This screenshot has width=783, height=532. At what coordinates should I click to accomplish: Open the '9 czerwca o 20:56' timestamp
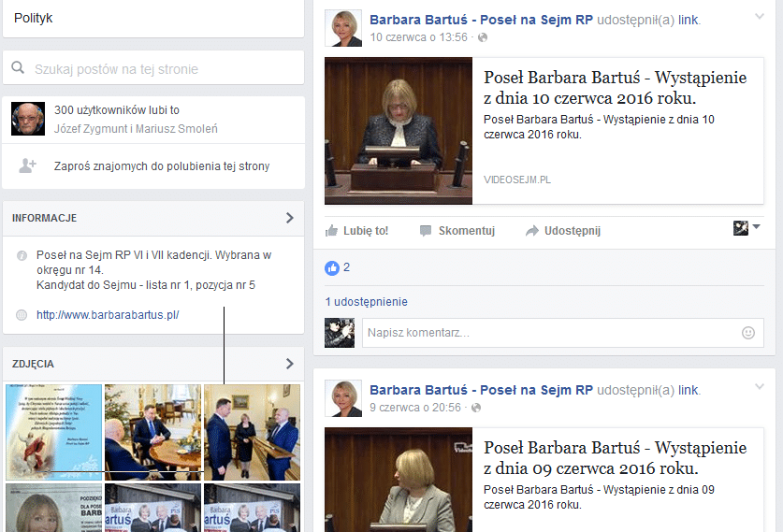coord(415,408)
